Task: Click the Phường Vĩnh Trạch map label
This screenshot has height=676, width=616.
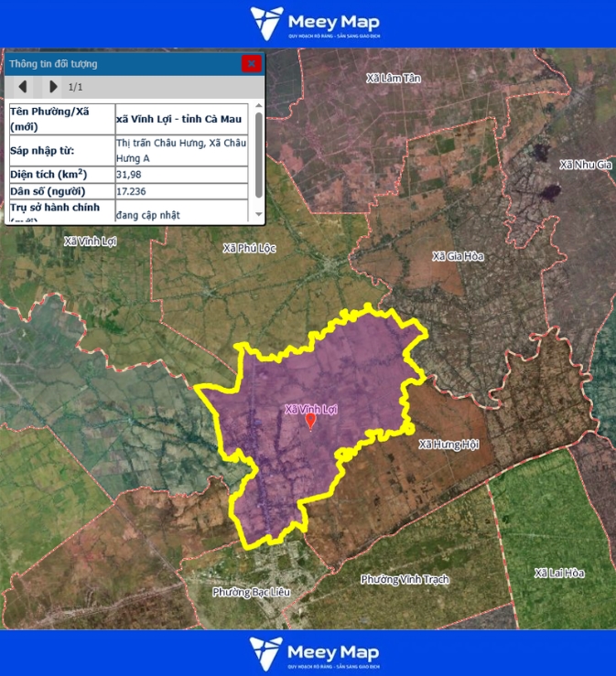Action: 405,579
